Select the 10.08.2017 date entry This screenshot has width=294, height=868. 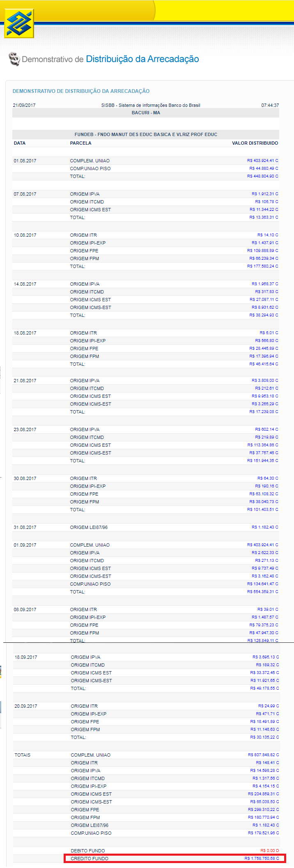25,235
